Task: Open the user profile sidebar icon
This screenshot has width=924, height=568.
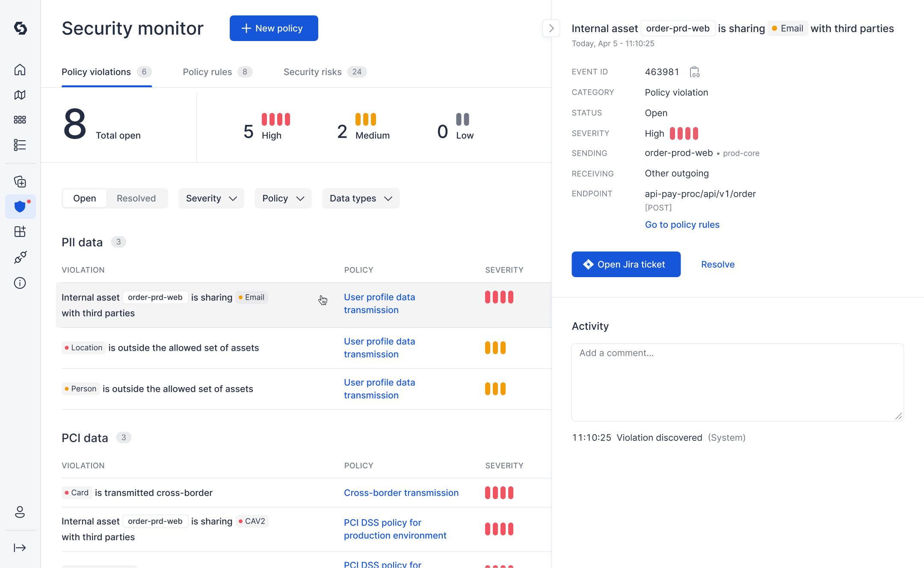Action: [x=20, y=512]
